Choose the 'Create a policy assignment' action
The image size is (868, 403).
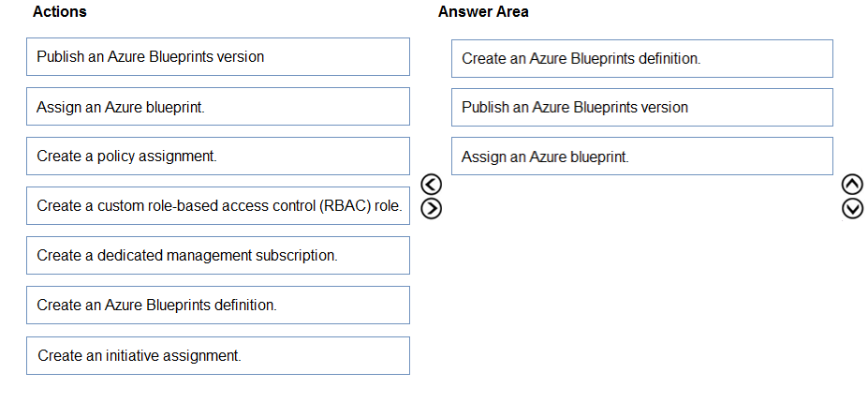[217, 157]
